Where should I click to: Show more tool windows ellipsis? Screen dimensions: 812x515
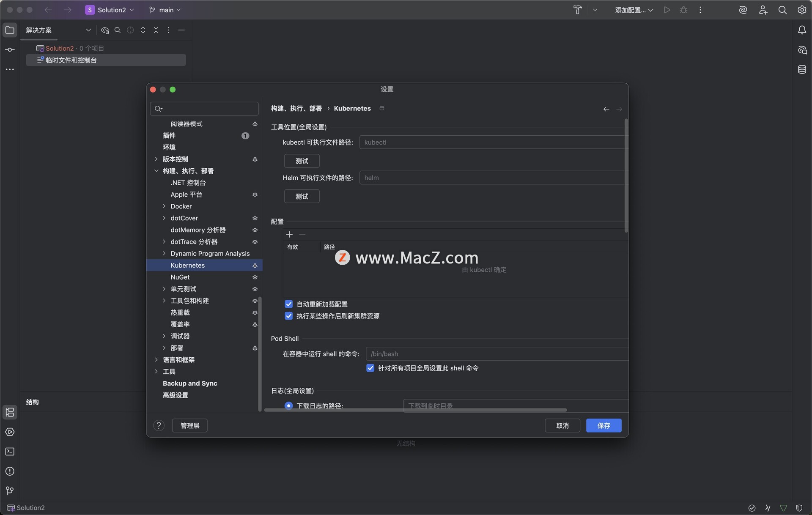click(10, 69)
